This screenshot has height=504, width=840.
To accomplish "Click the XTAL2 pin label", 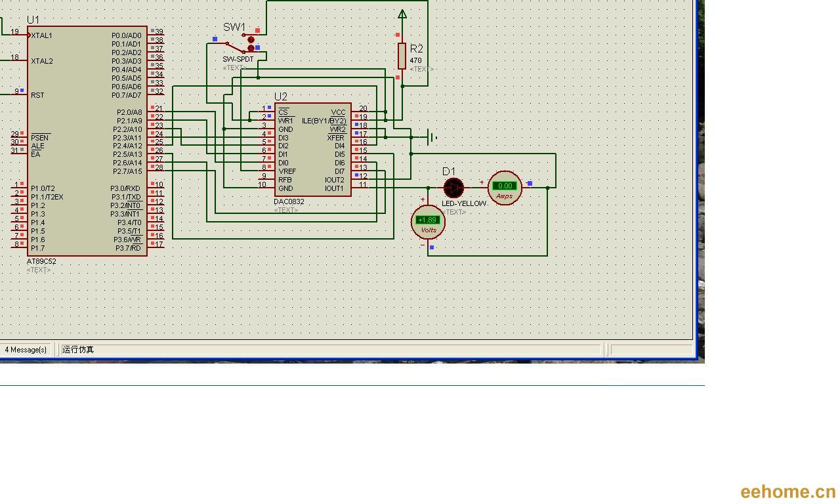I will (x=42, y=61).
